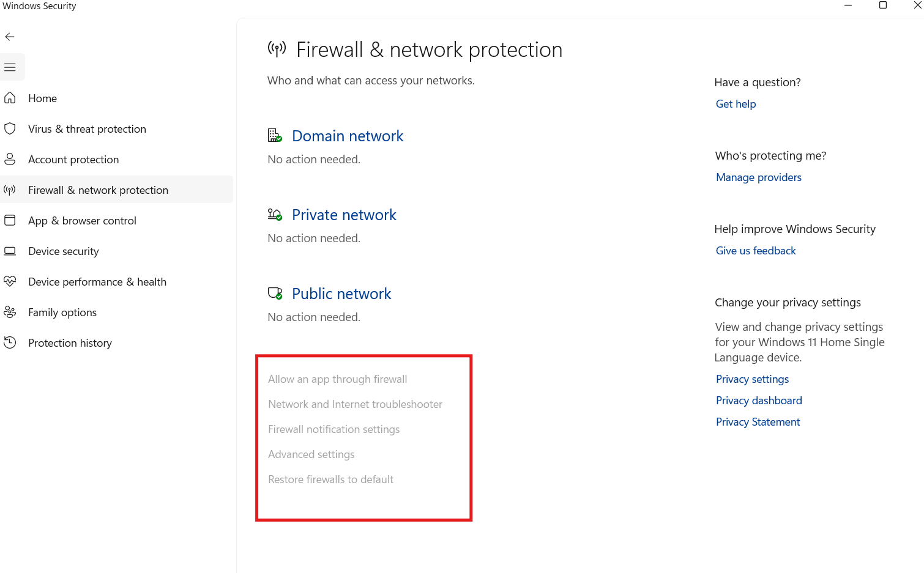
Task: Click the Account protection person icon
Action: [10, 159]
